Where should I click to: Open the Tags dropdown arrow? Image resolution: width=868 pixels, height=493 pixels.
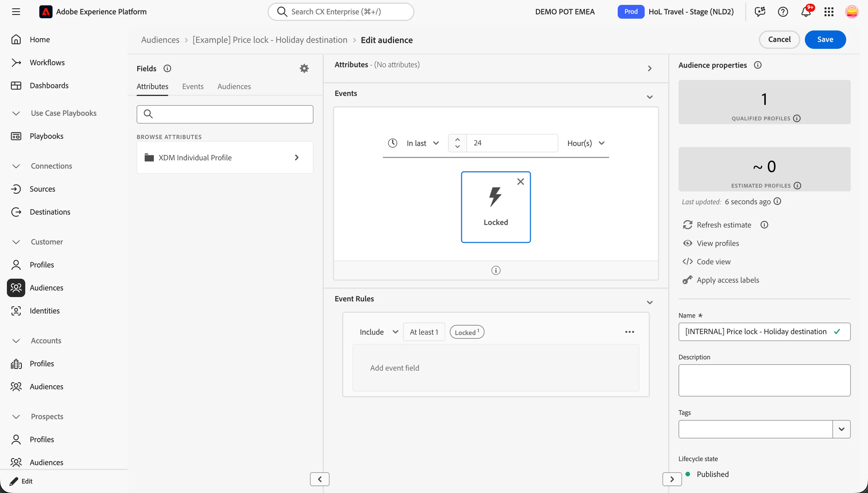point(841,429)
